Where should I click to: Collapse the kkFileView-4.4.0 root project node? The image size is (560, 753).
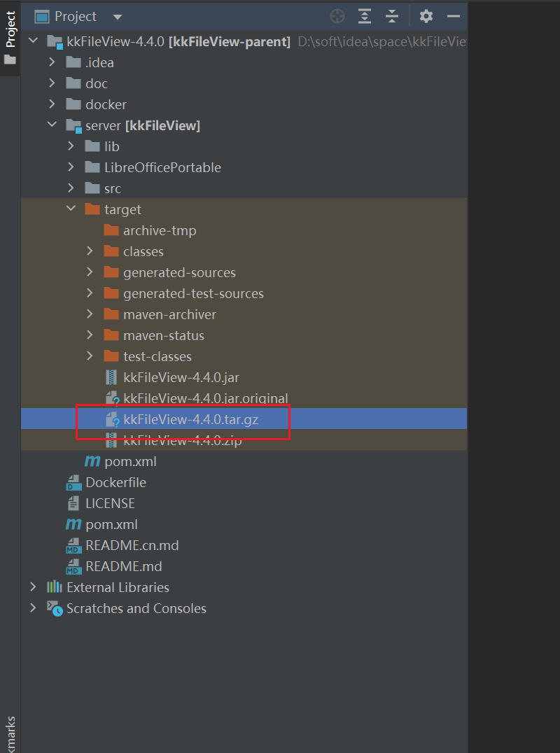33,41
